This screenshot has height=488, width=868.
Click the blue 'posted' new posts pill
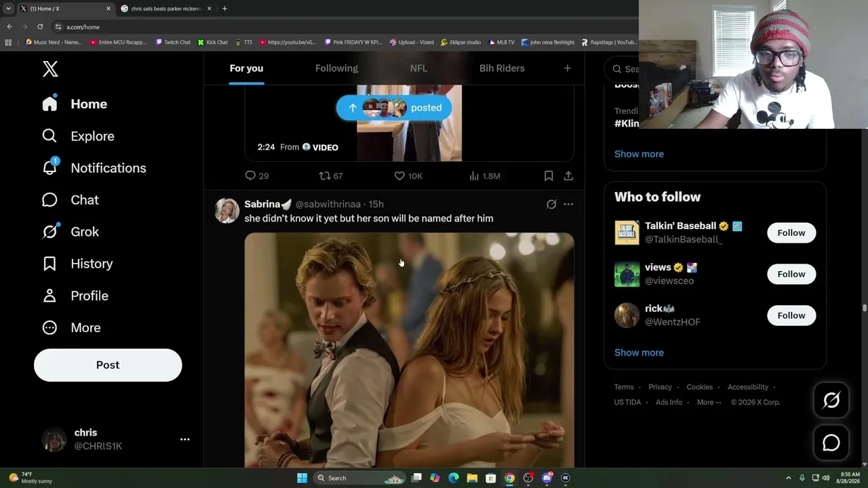click(394, 108)
